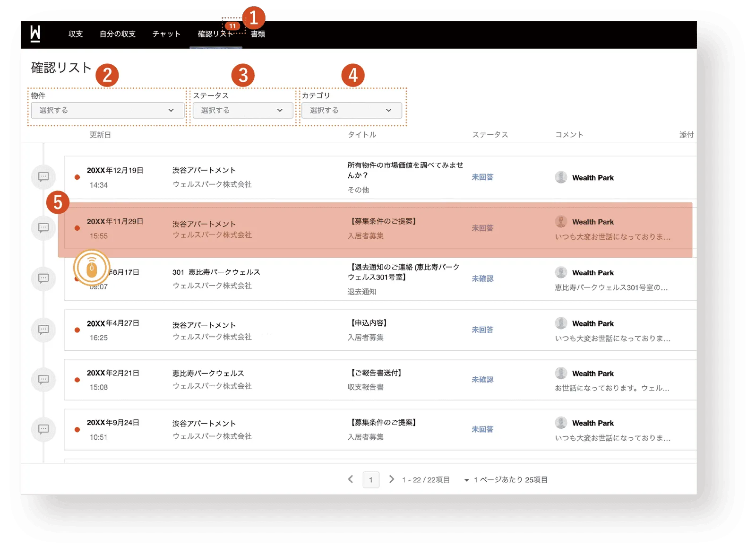Screen dimensions: 756x547
Task: Click Wealth Park avatar in 2月21日 row
Action: coord(561,373)
